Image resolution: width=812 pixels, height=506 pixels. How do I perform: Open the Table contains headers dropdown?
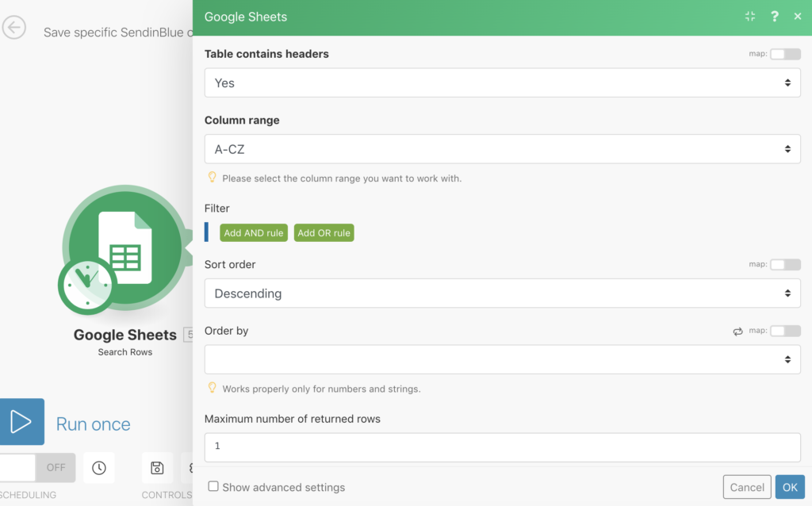tap(502, 82)
